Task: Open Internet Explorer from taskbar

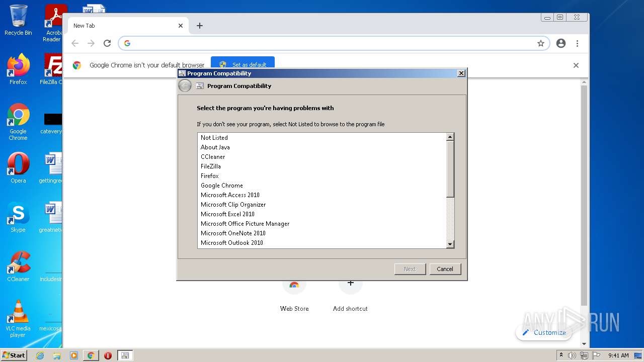Action: tap(40, 355)
